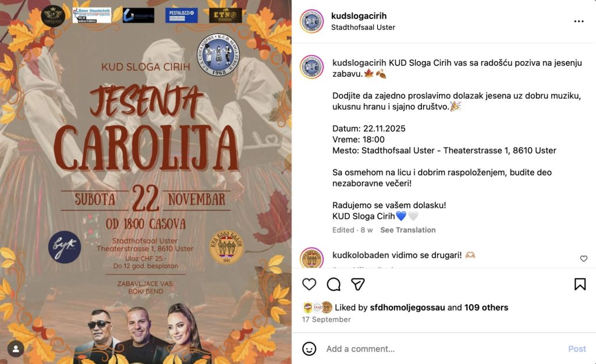596x364 pixels.
Task: Click the Post comment button
Action: tap(577, 349)
